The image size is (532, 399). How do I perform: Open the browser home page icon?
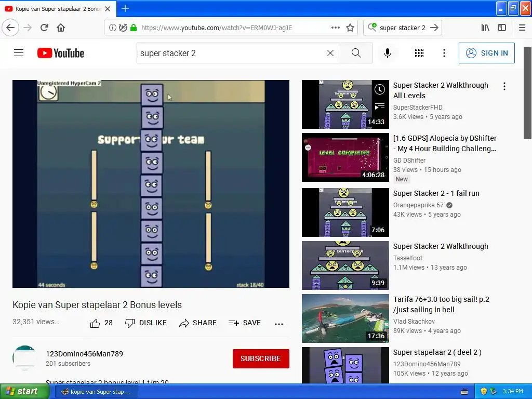[61, 28]
